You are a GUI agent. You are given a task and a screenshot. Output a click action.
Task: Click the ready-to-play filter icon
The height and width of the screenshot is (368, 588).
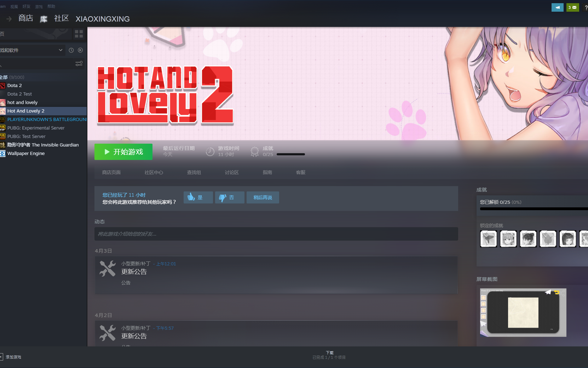tap(80, 50)
